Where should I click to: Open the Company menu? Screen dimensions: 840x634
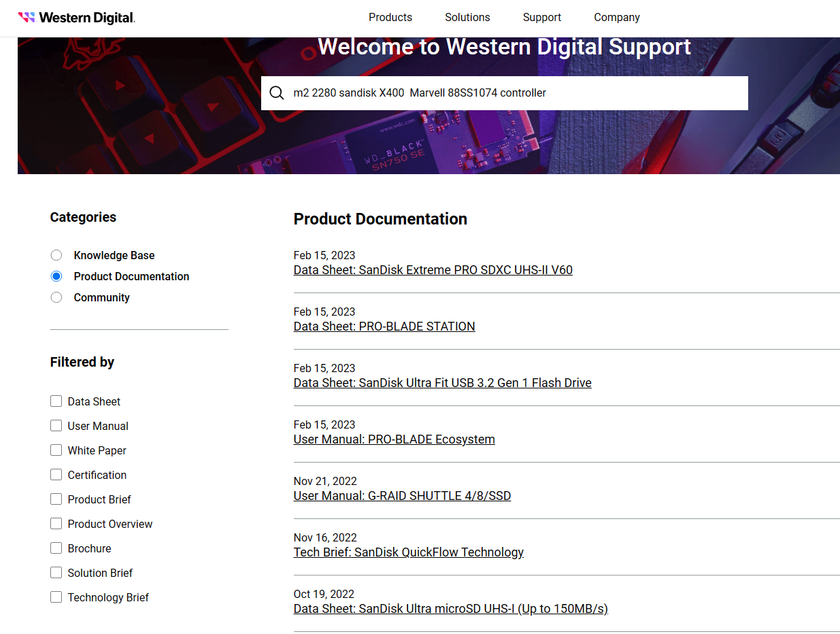[617, 18]
